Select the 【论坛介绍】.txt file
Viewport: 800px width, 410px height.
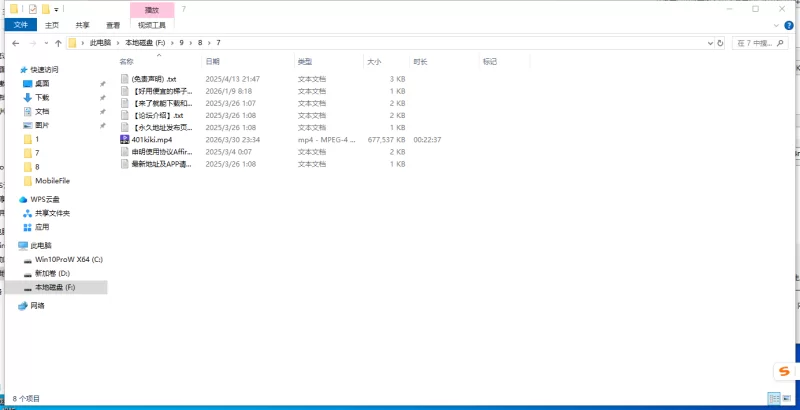tap(157, 116)
